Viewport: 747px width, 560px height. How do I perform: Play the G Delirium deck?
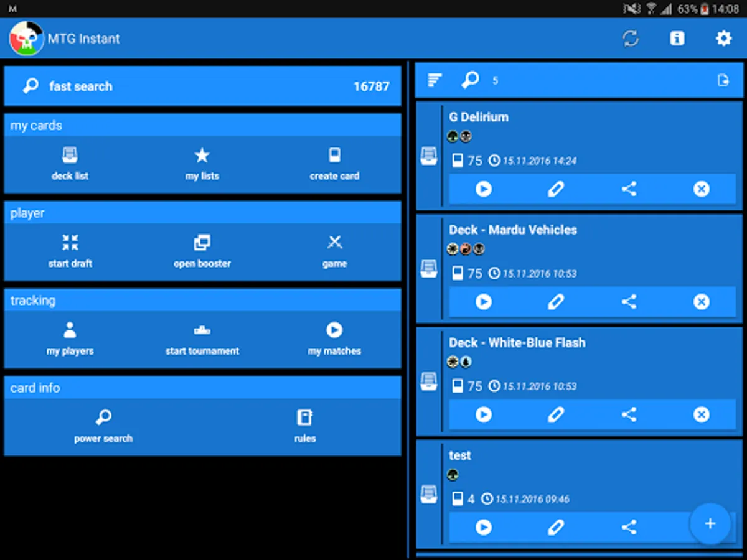click(x=484, y=189)
